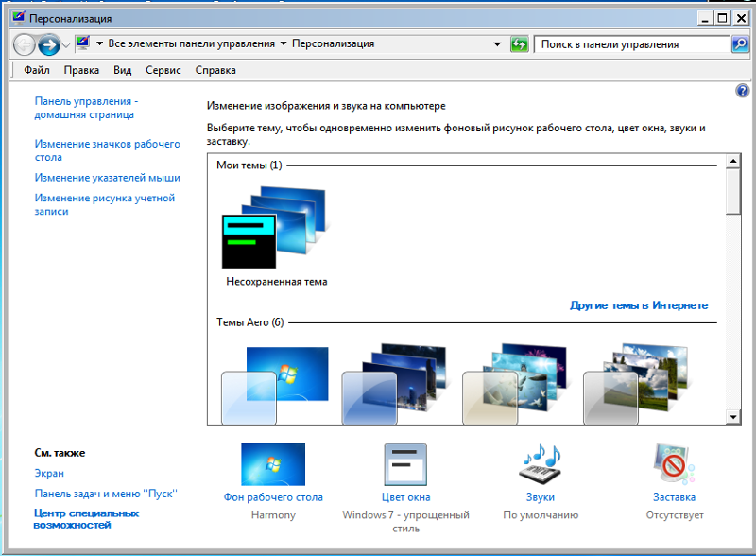Screen dimensions: 756x556
Task: Select the Windows 7 Aero theme thumbnail
Action: (275, 384)
